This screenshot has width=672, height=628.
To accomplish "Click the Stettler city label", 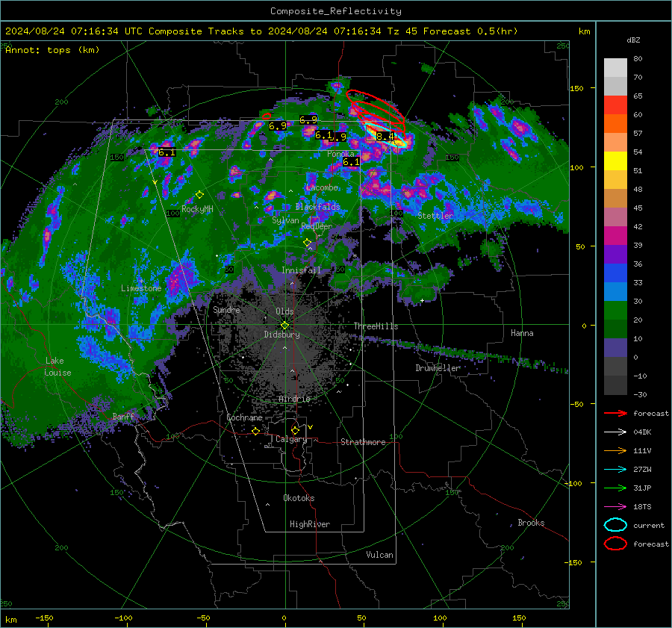I will [x=435, y=216].
